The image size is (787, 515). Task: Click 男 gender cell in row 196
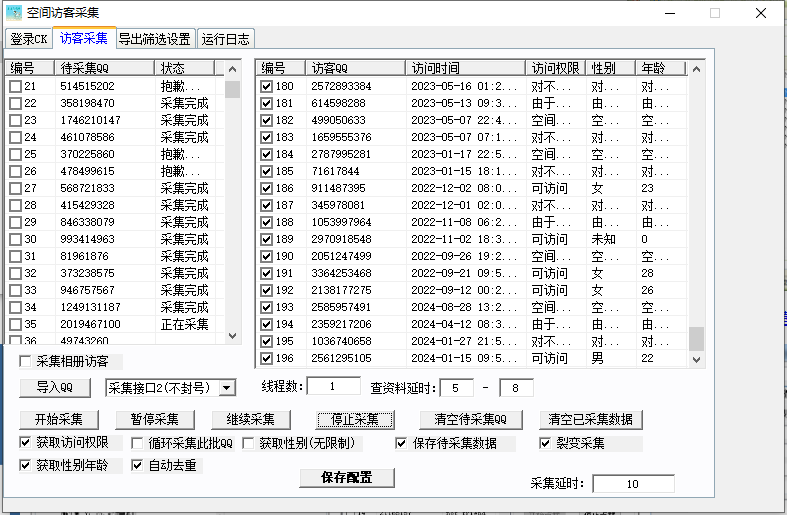(x=597, y=358)
